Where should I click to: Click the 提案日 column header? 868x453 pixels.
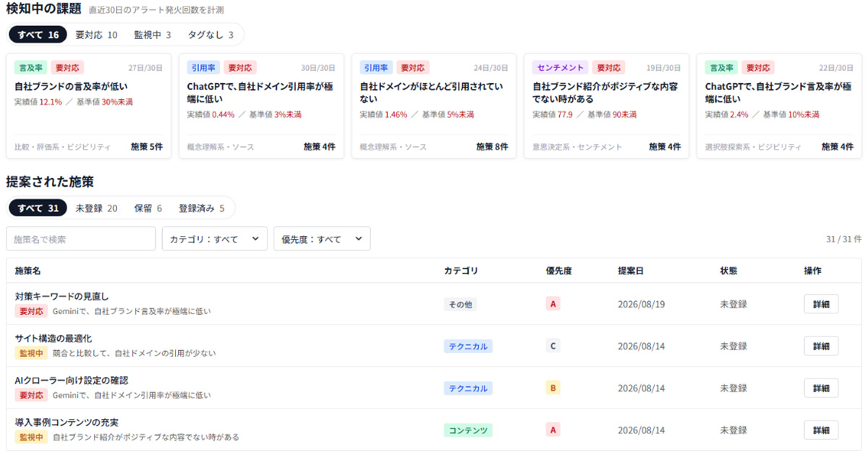tap(631, 271)
